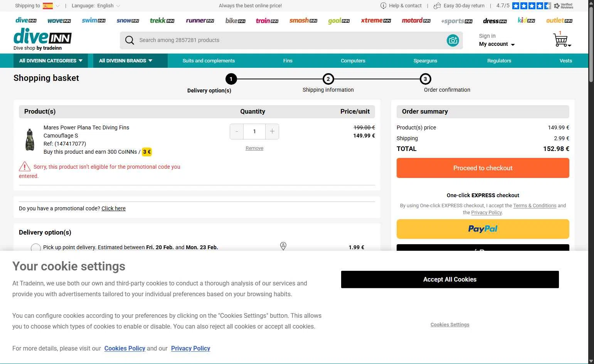Open the swiminn store logo
This screenshot has height=364, width=594.
click(x=94, y=20)
